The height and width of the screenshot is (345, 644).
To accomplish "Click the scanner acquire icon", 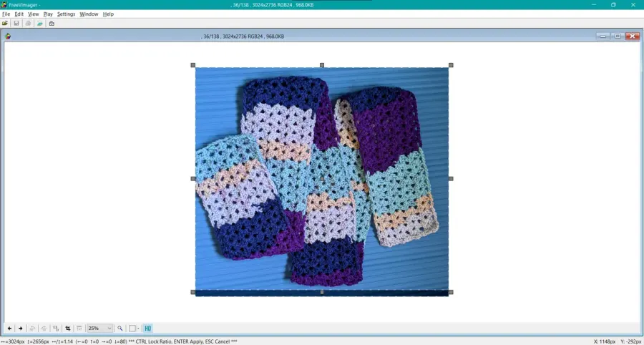I will click(40, 24).
